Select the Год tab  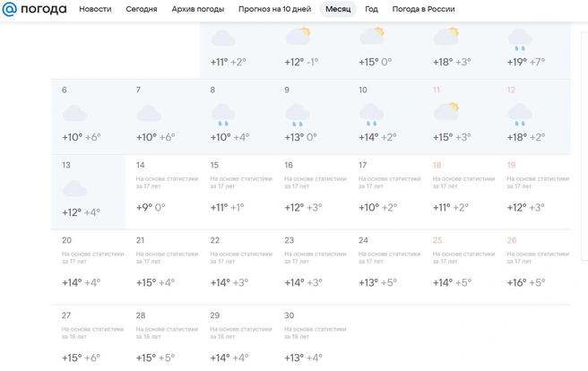[372, 9]
